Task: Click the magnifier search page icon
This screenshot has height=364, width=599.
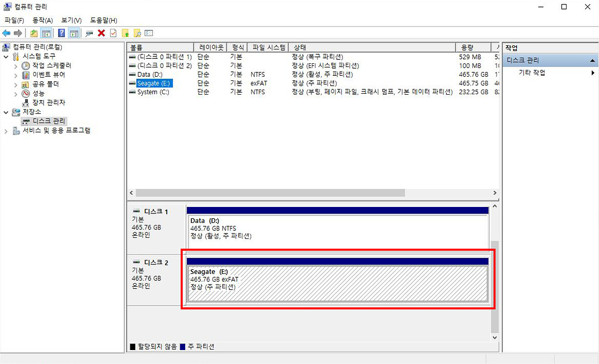Action: 137,33
